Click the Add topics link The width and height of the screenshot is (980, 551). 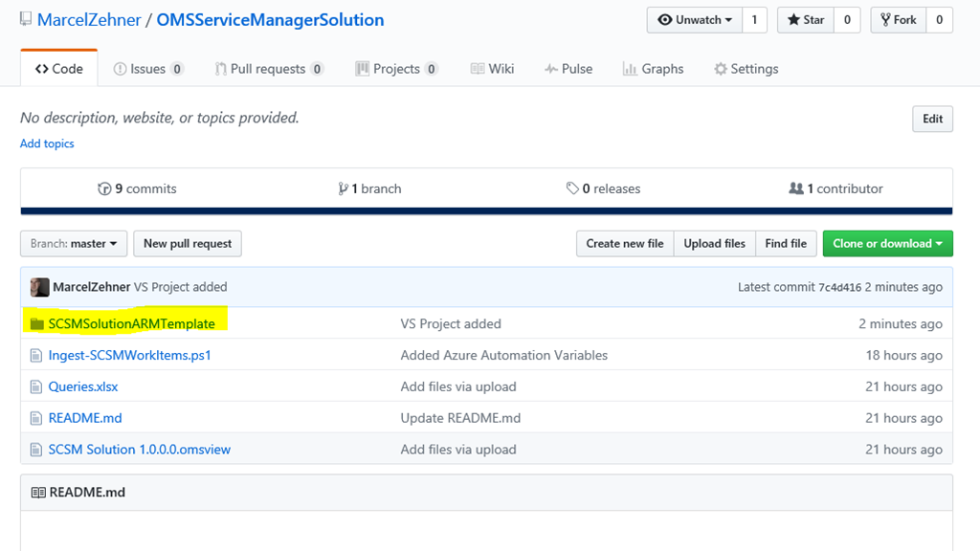coord(47,143)
